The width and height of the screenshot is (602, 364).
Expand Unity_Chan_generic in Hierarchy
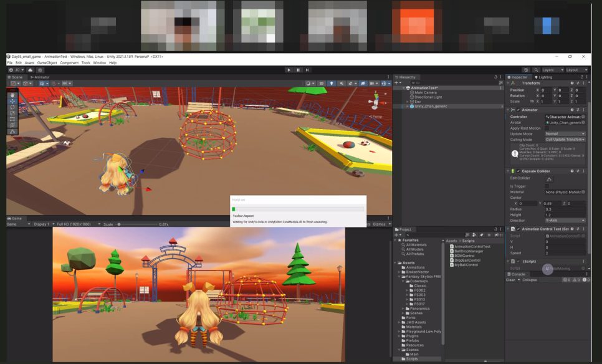tap(408, 107)
